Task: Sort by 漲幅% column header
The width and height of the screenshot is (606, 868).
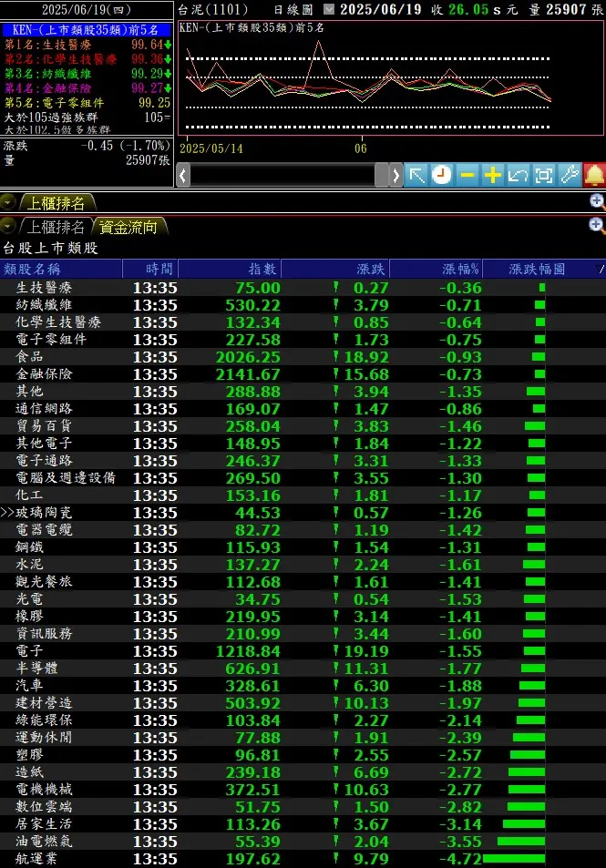Action: pos(436,269)
